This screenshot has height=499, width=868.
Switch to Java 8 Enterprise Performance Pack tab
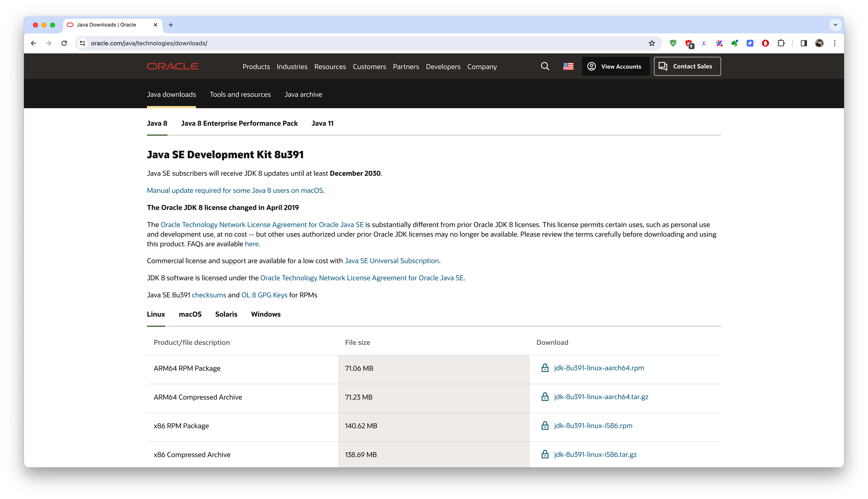239,123
